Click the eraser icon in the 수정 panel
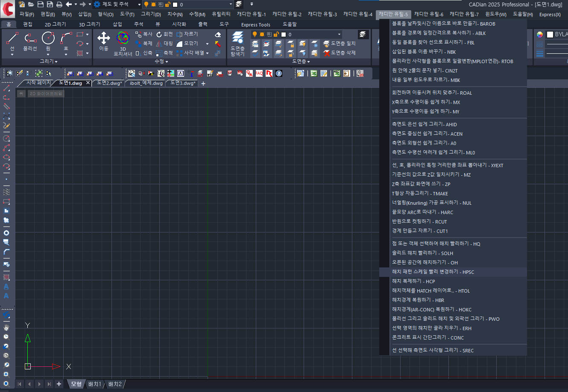The image size is (568, 392). pos(218,35)
